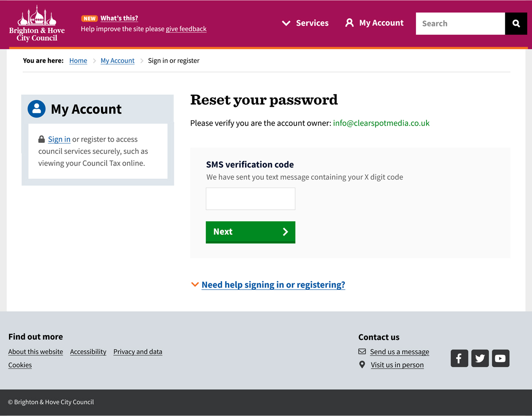The width and height of the screenshot is (532, 416).
Task: Click the magnifying glass search button
Action: click(x=516, y=24)
